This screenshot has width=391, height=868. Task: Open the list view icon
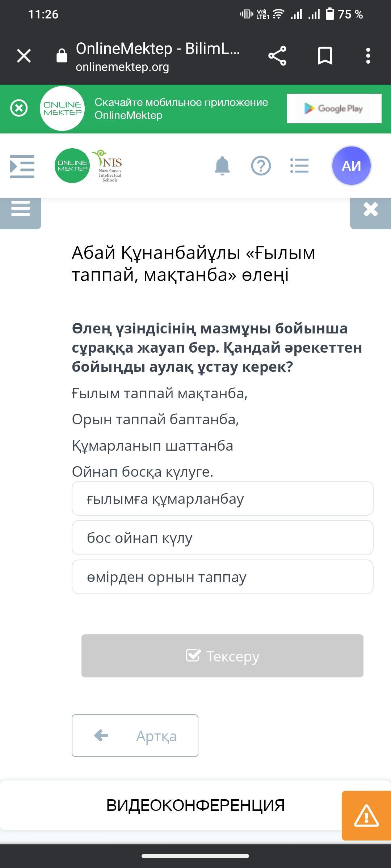point(299,166)
